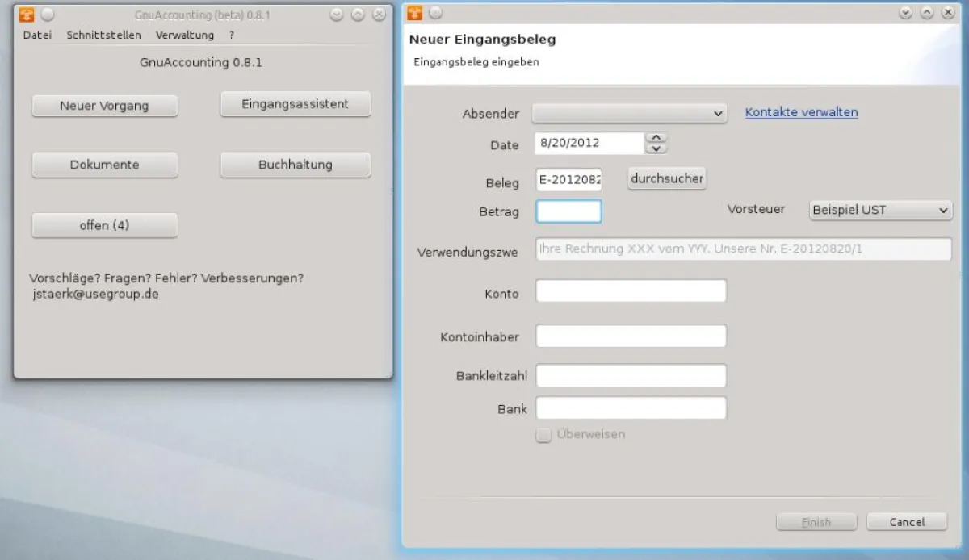This screenshot has height=560, width=969.
Task: Toggle the Überweisen checkbox
Action: click(543, 435)
